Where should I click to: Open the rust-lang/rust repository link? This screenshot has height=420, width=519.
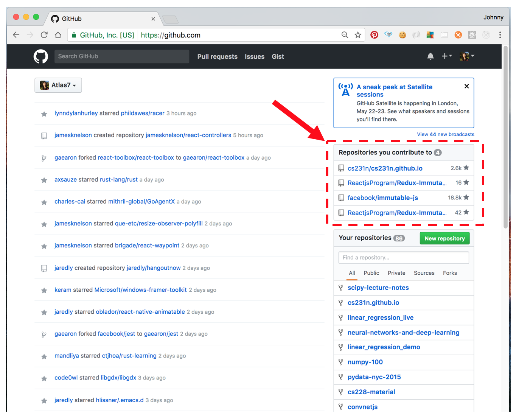[x=119, y=179]
